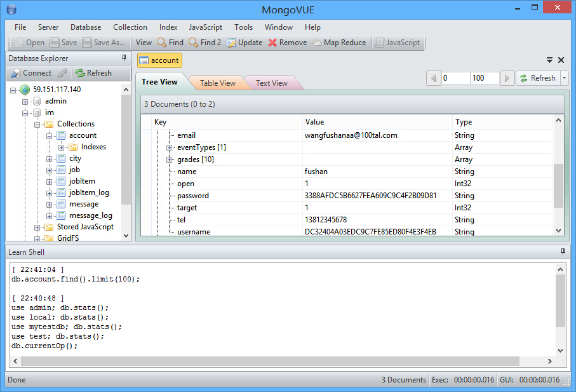
Task: Expand the Indexes folder node
Action: point(62,147)
